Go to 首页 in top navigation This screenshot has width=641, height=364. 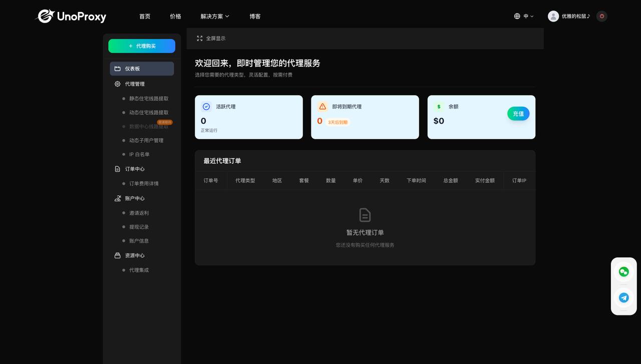coord(145,17)
